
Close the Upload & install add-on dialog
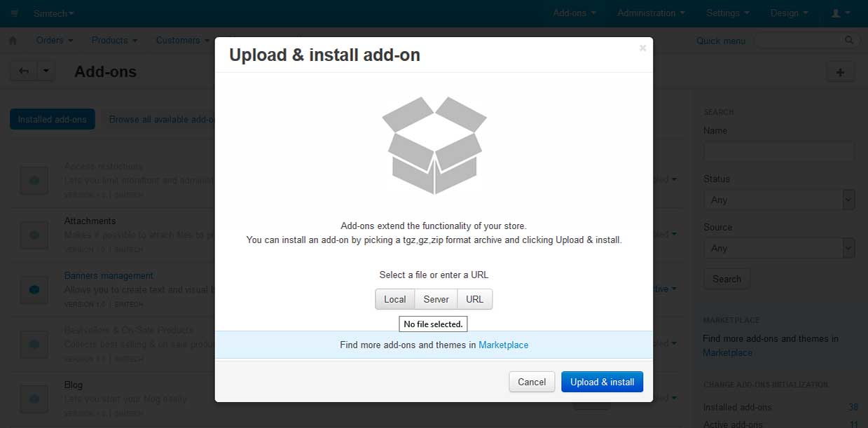[x=642, y=48]
